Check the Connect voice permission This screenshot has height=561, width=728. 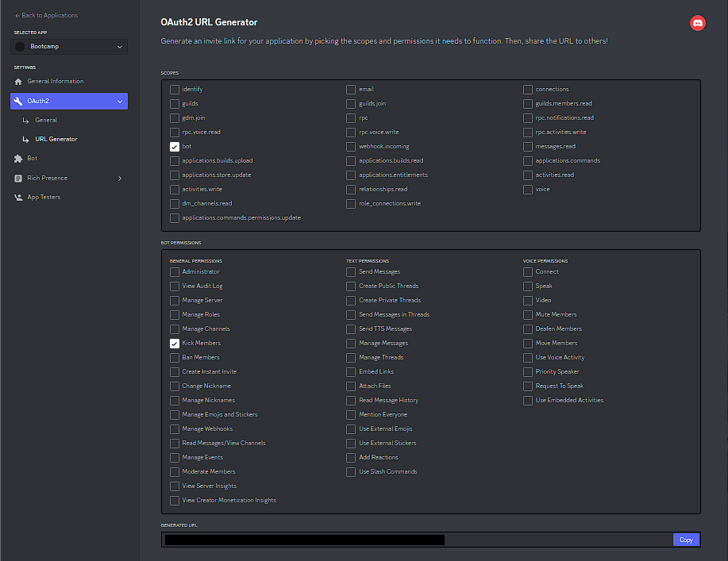(x=528, y=272)
